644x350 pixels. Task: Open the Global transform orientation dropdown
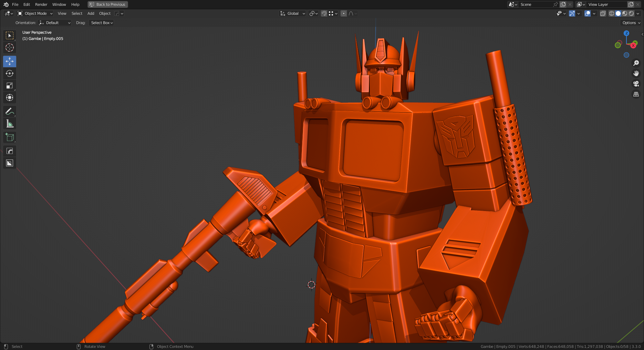tap(292, 13)
